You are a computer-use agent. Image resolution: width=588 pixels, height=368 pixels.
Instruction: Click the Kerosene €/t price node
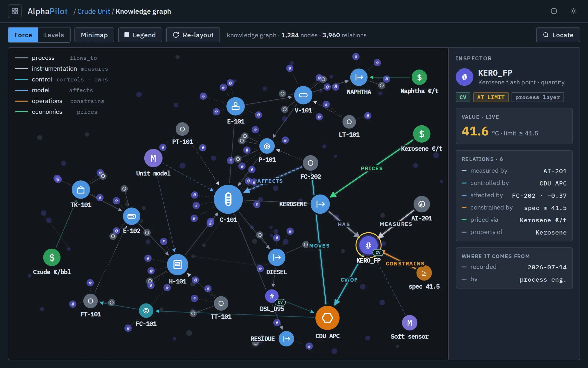[x=421, y=134]
